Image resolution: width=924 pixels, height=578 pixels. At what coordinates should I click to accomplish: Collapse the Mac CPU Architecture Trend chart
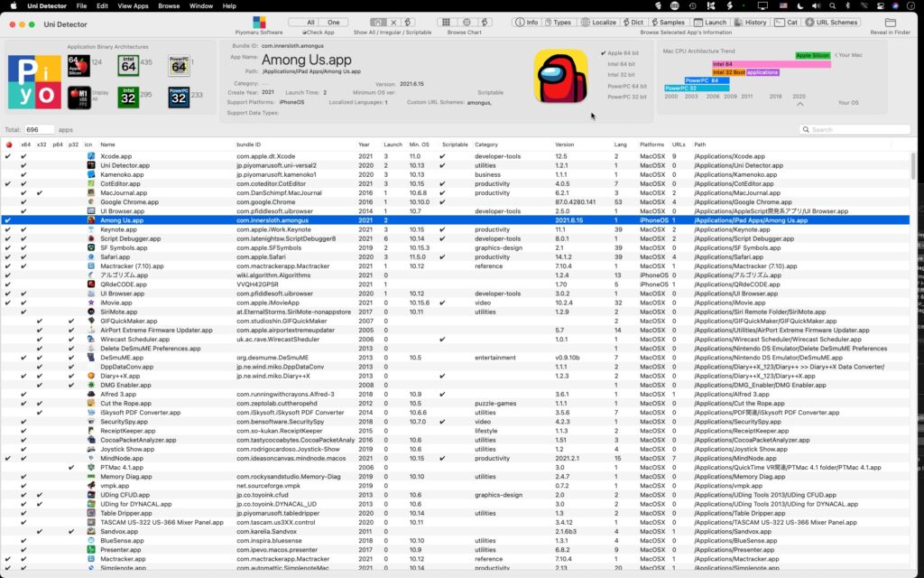tap(799, 103)
